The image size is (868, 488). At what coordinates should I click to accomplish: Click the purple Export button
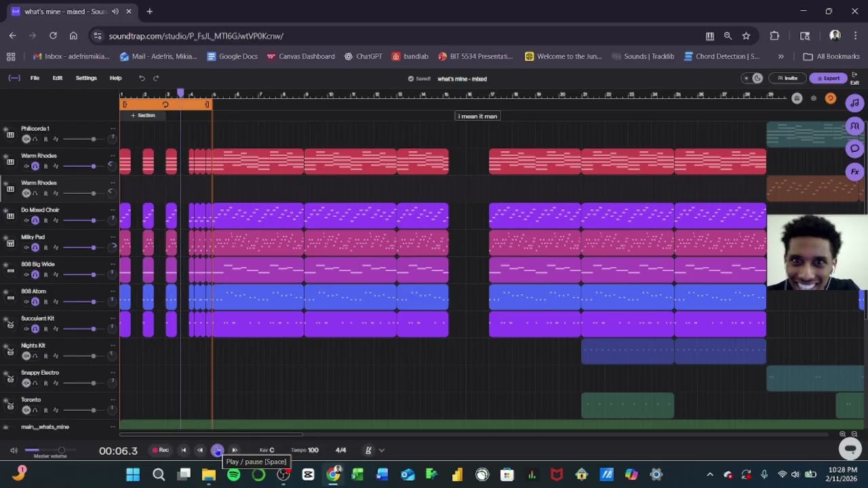click(x=827, y=78)
